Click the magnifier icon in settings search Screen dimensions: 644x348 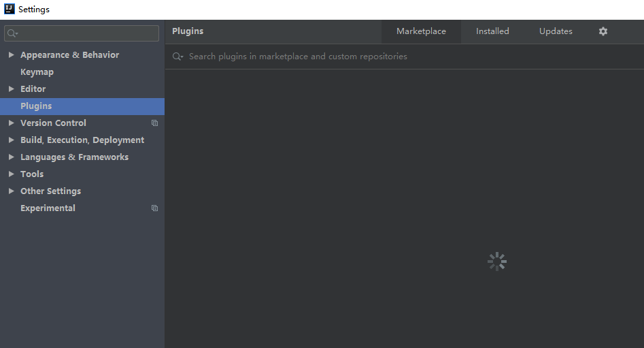[12, 33]
